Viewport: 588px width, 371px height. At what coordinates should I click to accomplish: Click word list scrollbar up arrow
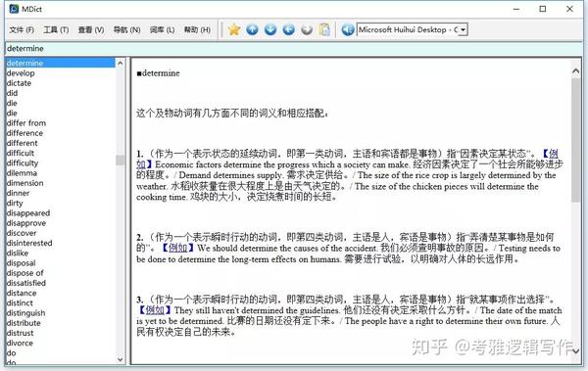(120, 64)
